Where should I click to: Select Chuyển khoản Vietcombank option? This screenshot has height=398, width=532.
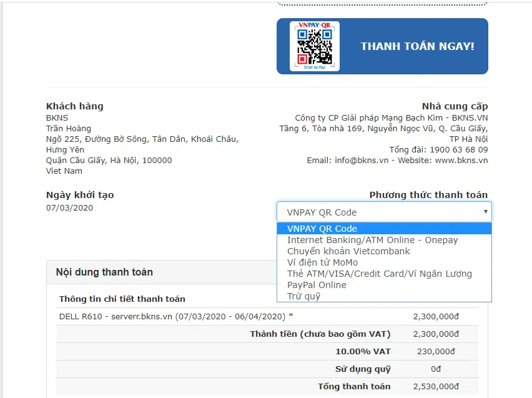click(384, 251)
